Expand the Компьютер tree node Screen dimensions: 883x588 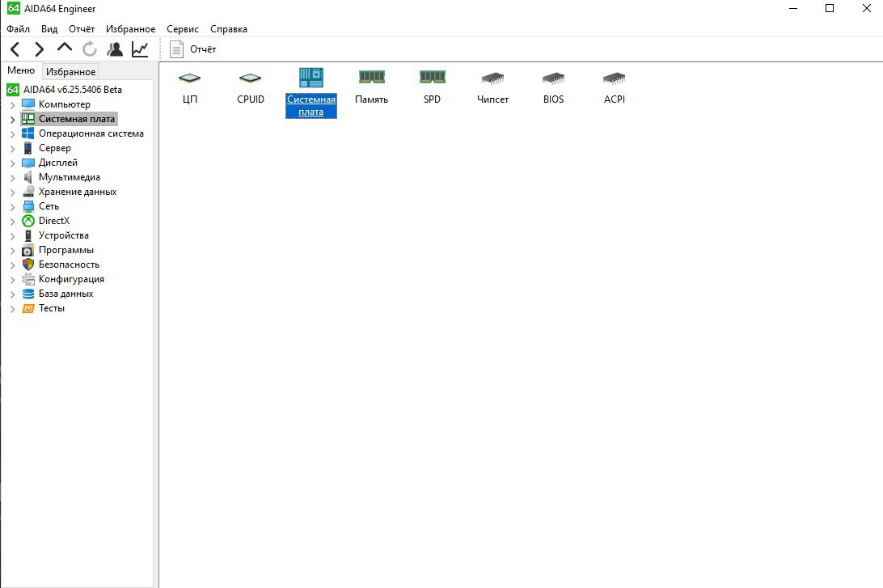tap(12, 105)
